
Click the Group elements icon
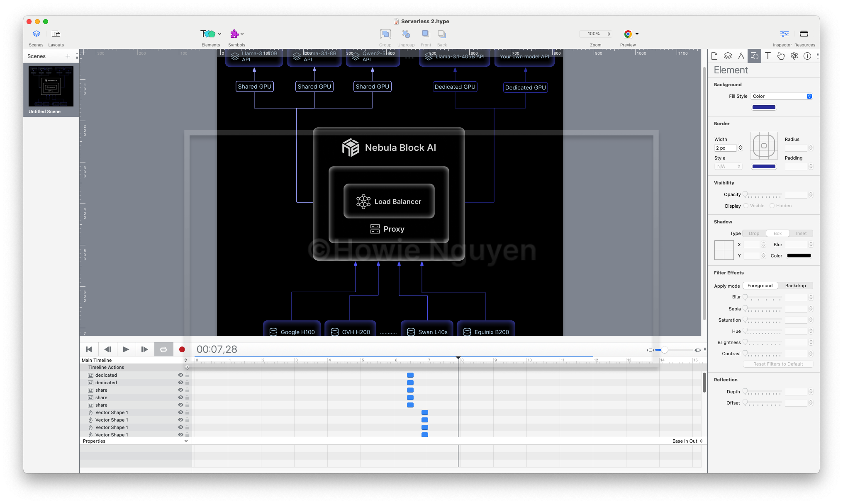click(385, 34)
